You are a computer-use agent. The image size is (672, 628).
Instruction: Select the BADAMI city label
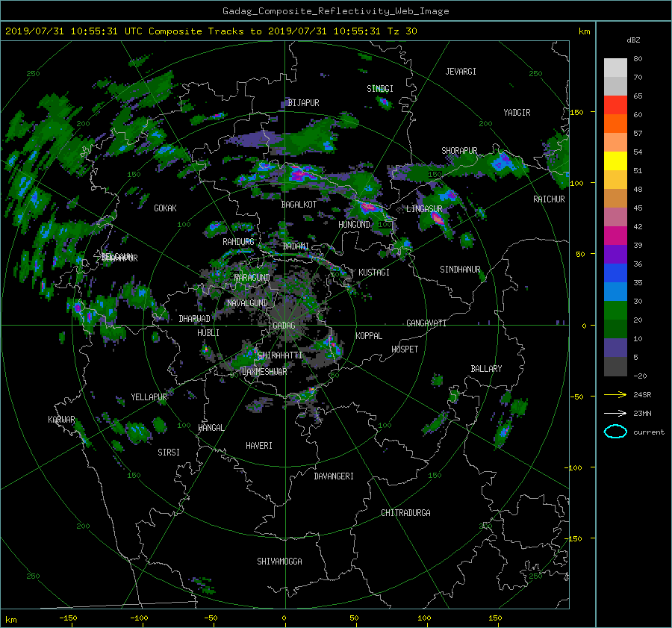(296, 246)
